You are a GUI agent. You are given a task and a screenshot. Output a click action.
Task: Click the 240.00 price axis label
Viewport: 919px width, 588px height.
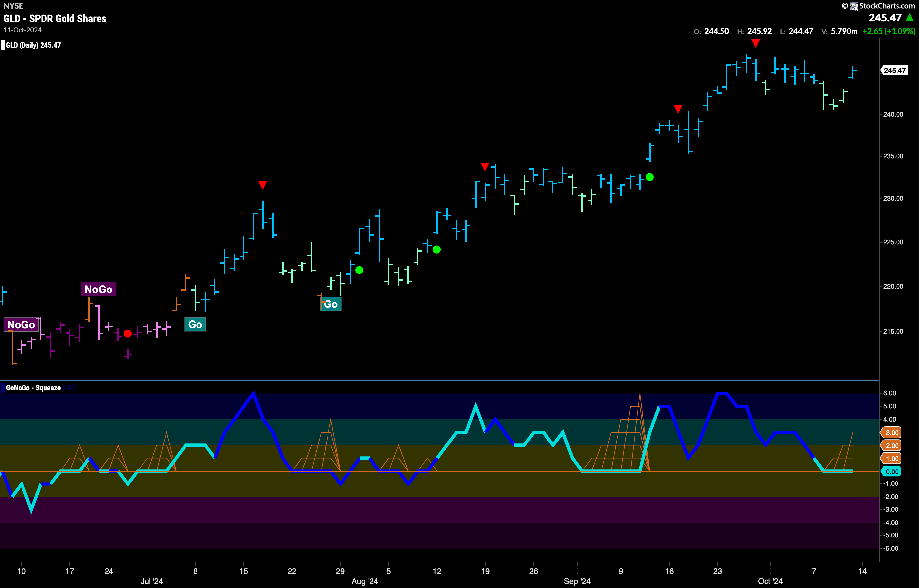pos(893,114)
